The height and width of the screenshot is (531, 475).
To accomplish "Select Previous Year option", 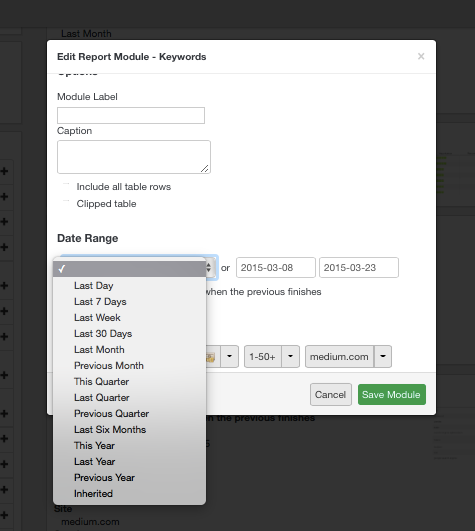I will point(129,477).
